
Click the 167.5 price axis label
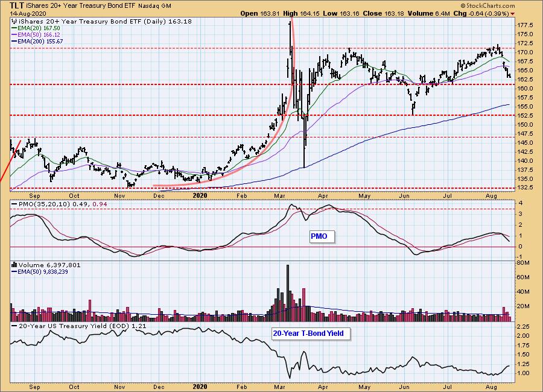pyautogui.click(x=525, y=62)
